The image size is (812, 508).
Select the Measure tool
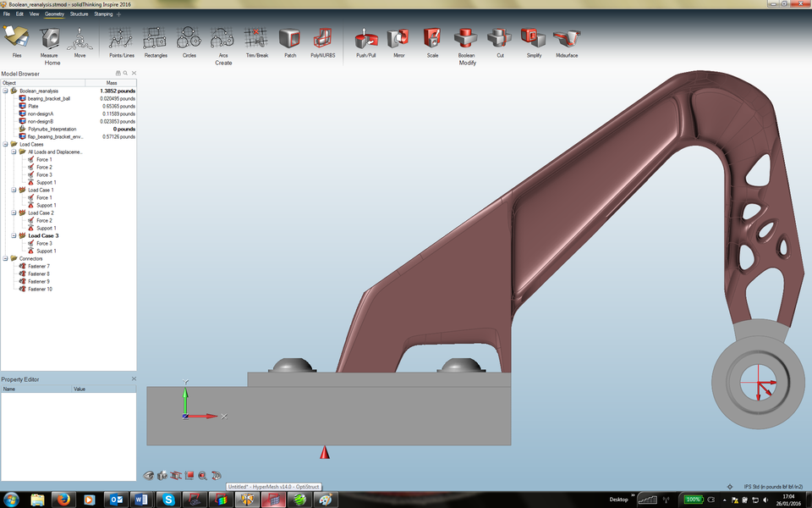tap(49, 38)
